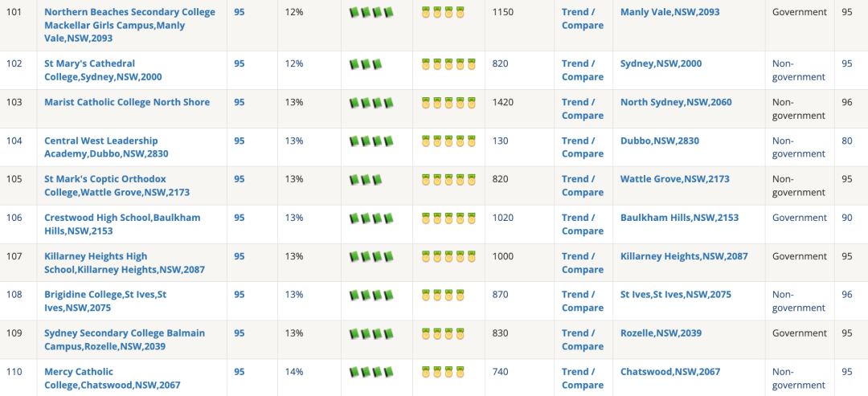Click gold medal icons in Marist Catholic row
The height and width of the screenshot is (396, 868).
(x=448, y=102)
